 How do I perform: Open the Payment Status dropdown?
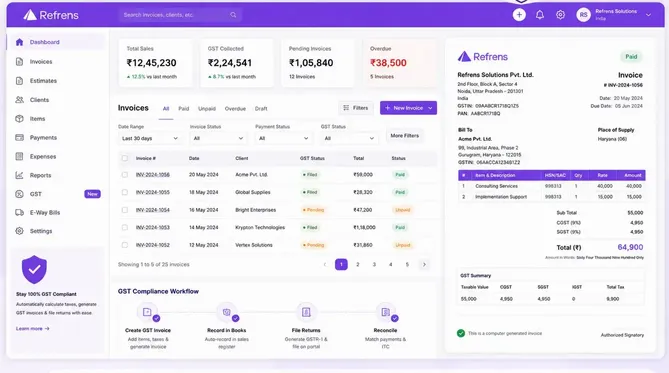pyautogui.click(x=284, y=138)
